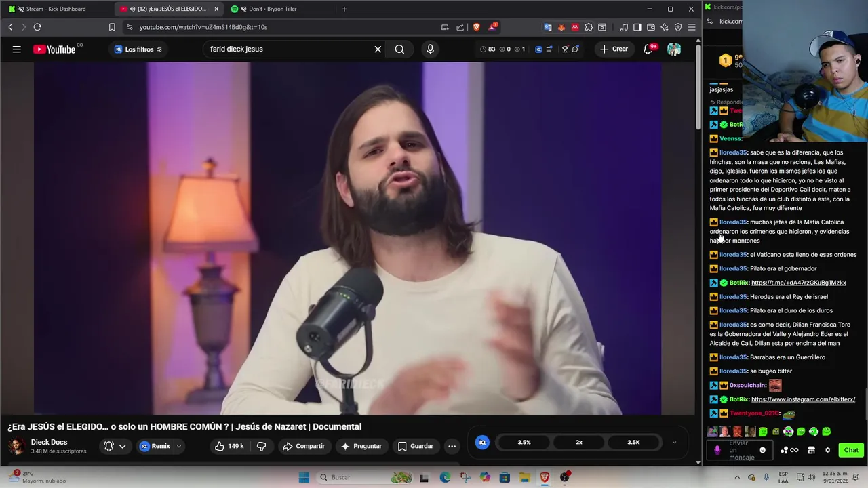868x488 pixels.
Task: Open the subscription bell notification dropdown
Action: [x=115, y=446]
